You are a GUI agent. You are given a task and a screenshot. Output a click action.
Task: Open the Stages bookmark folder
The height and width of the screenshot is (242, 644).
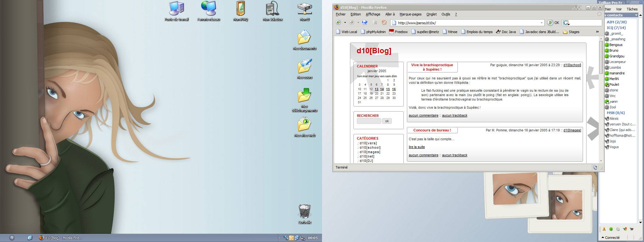coord(571,32)
